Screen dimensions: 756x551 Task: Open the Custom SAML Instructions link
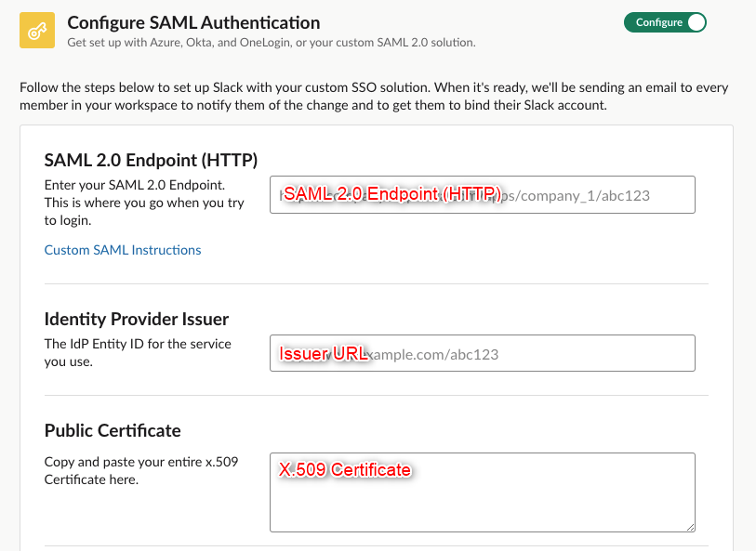click(123, 250)
